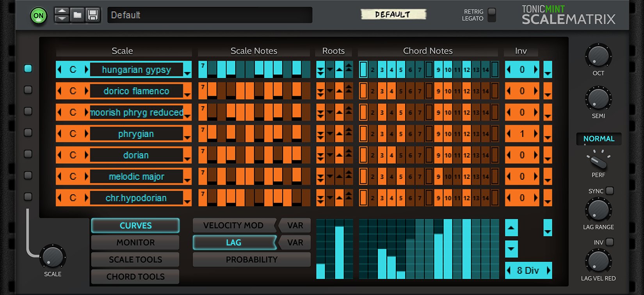This screenshot has width=644, height=295.
Task: Step through patches with up/down arrows icon
Action: [62, 15]
